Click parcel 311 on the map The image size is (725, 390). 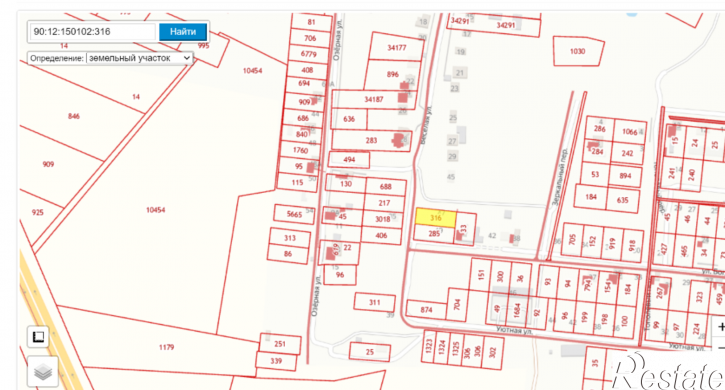point(375,302)
